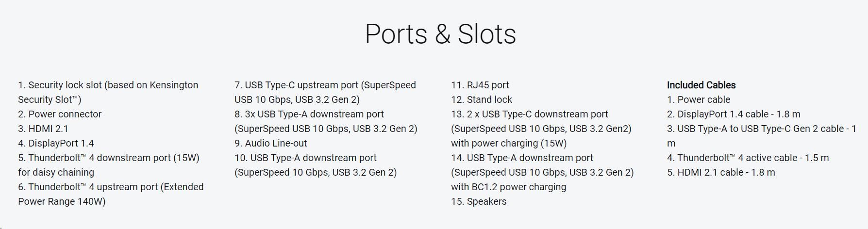Image resolution: width=868 pixels, height=229 pixels.
Task: Click 2 x USB Type-C downstream entry
Action: (529, 114)
